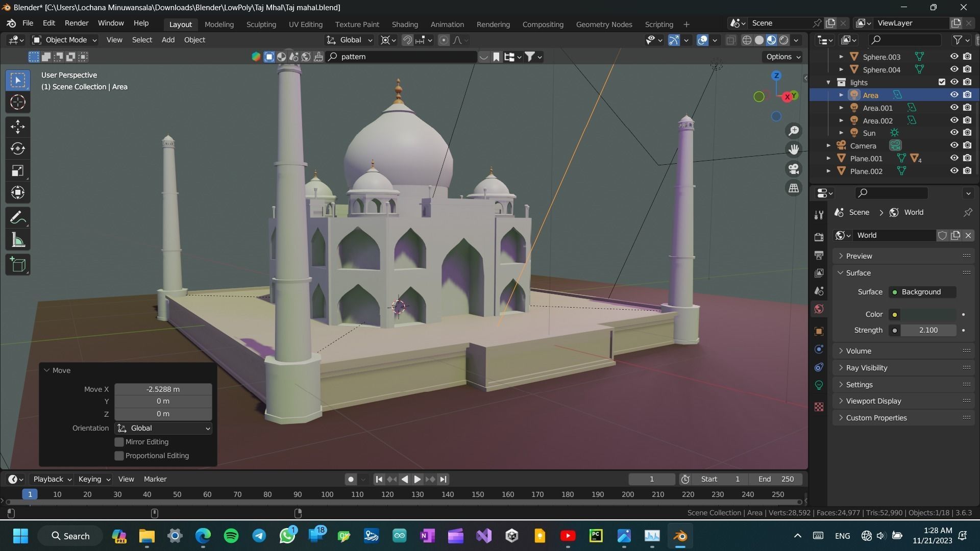Select the Cursor tool in the toolbar
Image resolution: width=980 pixels, height=551 pixels.
[18, 103]
